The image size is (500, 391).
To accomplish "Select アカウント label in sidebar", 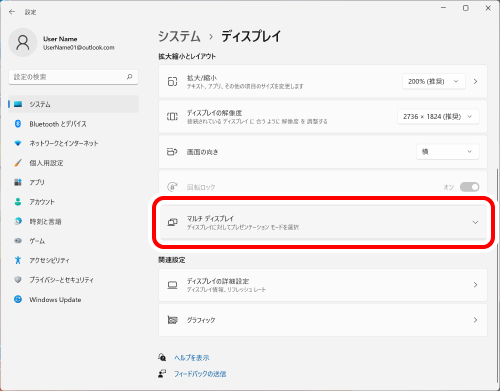I will tap(42, 202).
